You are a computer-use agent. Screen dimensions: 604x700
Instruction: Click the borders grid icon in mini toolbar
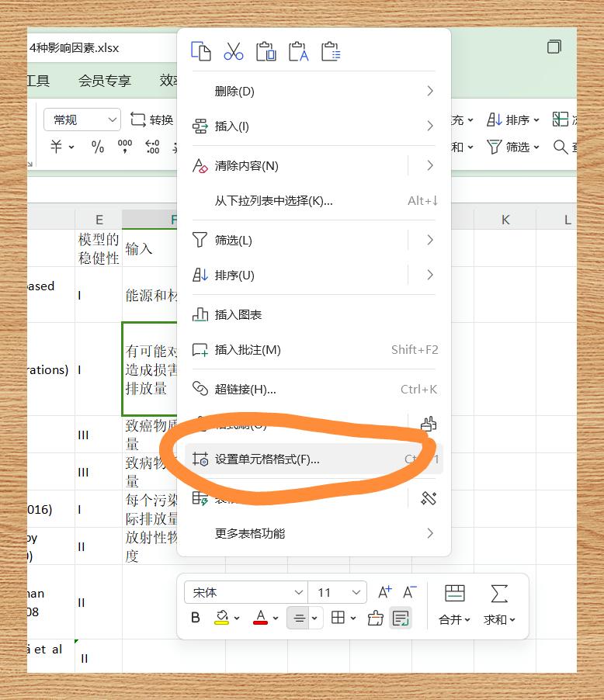point(338,618)
